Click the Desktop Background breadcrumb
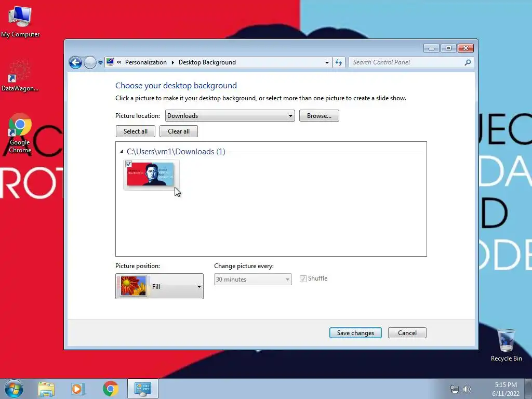Screen dimensions: 532x399 coord(207,62)
